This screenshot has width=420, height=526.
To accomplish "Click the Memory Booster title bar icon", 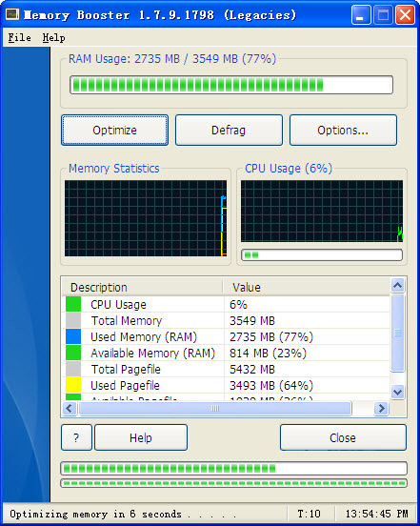I will [12, 14].
